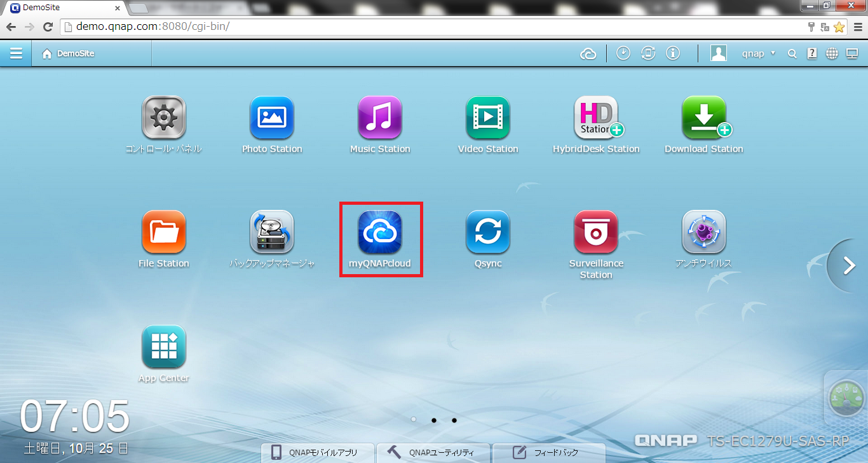
Task: Launch Video Station
Action: (x=488, y=118)
